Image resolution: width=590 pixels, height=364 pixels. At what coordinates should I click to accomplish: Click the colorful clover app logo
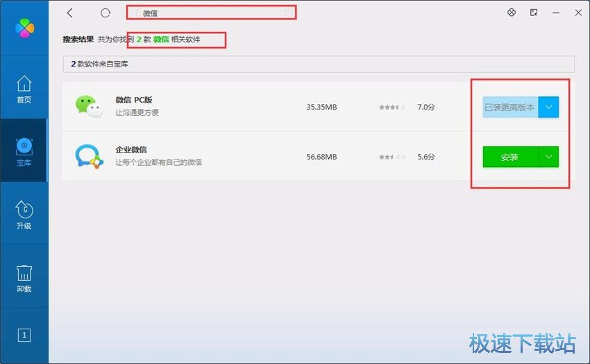pyautogui.click(x=24, y=28)
